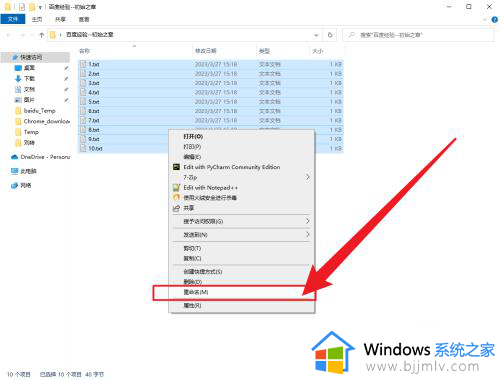Select 网络 in the navigation pane

26,185
